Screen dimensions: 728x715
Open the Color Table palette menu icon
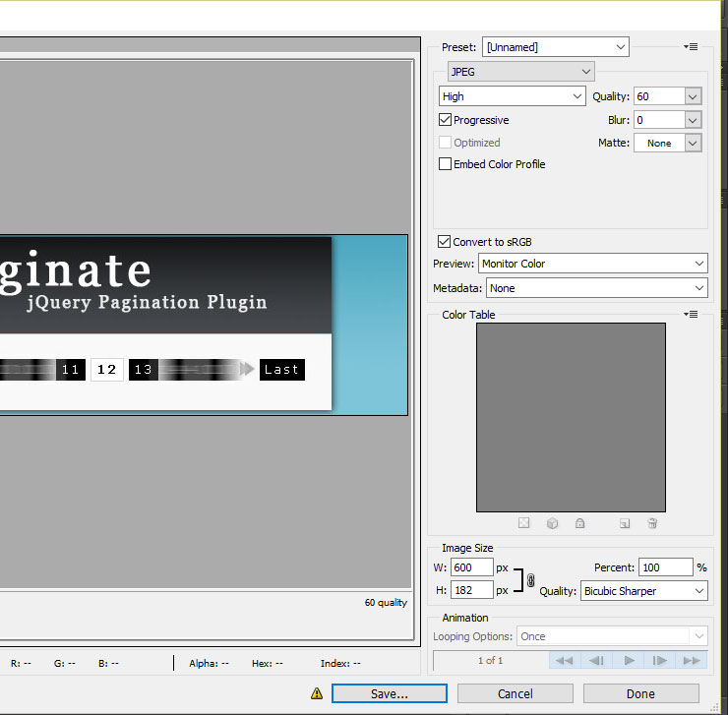coord(691,315)
